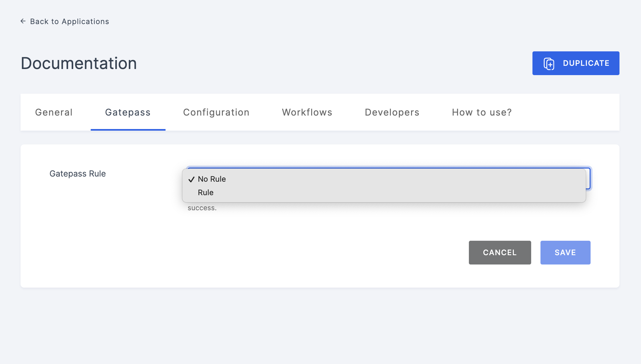Open the Developers tab
641x364 pixels.
tap(392, 112)
